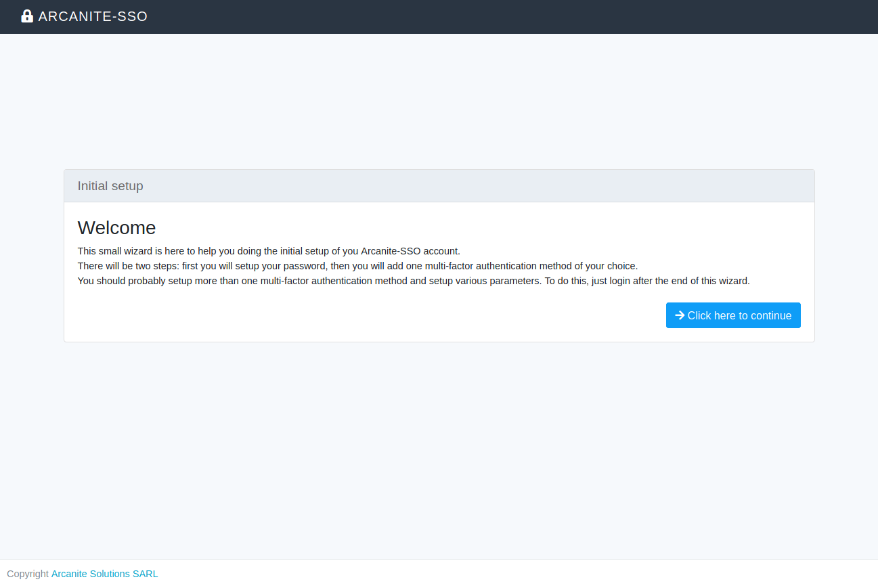Open the ARCANITE-SSO brand title
The image size is (878, 588).
tap(93, 16)
